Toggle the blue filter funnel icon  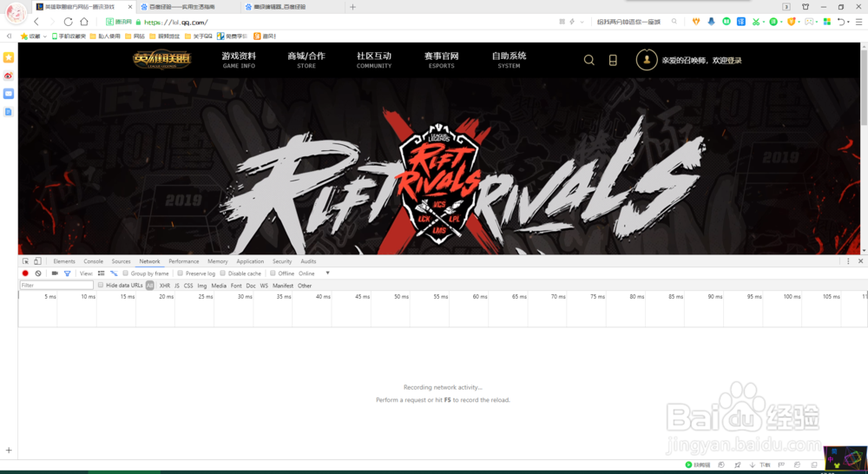pos(67,273)
